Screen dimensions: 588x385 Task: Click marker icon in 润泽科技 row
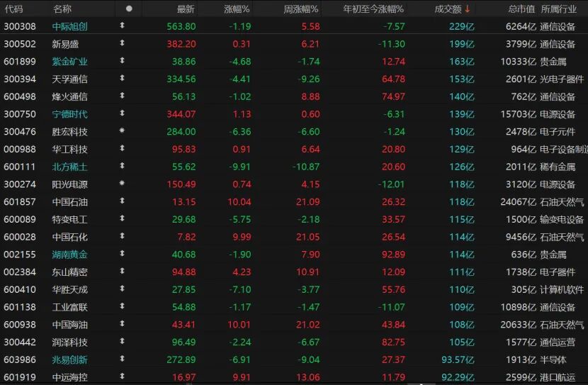[x=122, y=341]
